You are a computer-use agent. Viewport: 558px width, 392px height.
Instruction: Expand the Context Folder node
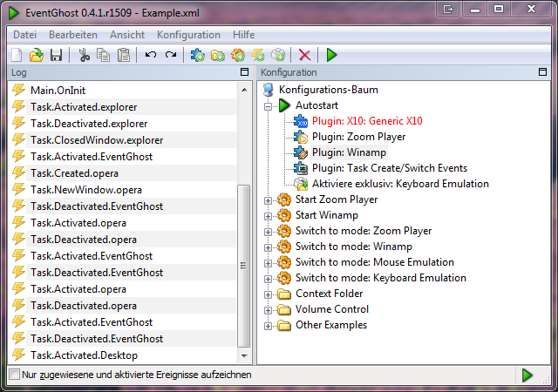click(269, 294)
